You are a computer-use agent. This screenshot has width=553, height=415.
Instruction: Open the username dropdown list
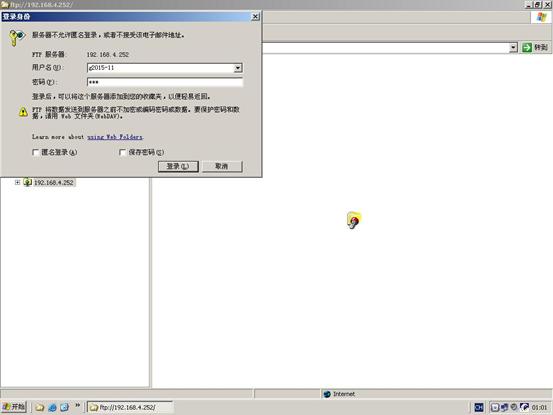click(238, 68)
